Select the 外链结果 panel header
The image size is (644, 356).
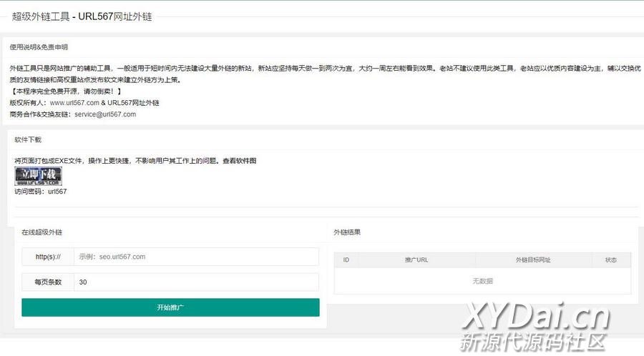pos(347,232)
